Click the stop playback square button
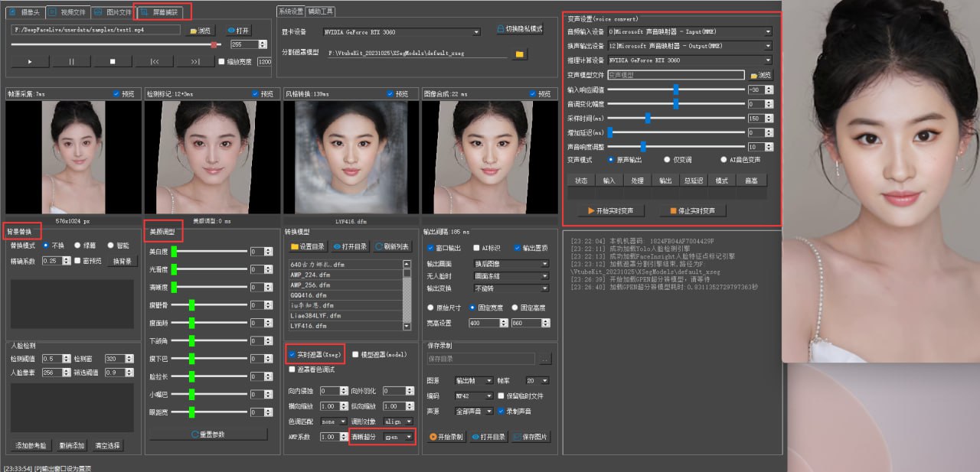980x472 pixels. coord(113,61)
